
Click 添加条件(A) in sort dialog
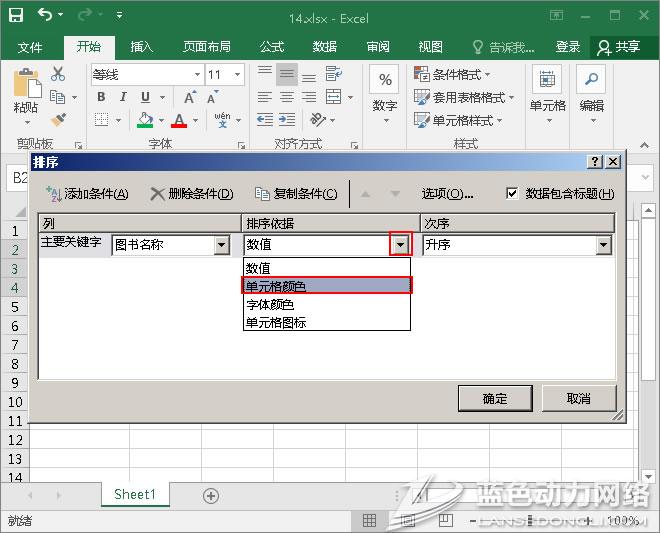[x=88, y=194]
